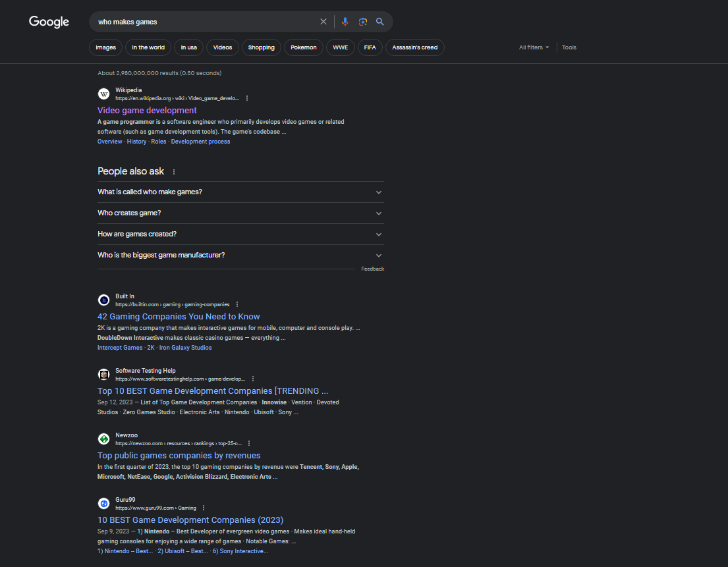Open '42 Gaming Companies You Need to Know'
728x567 pixels.
click(179, 317)
